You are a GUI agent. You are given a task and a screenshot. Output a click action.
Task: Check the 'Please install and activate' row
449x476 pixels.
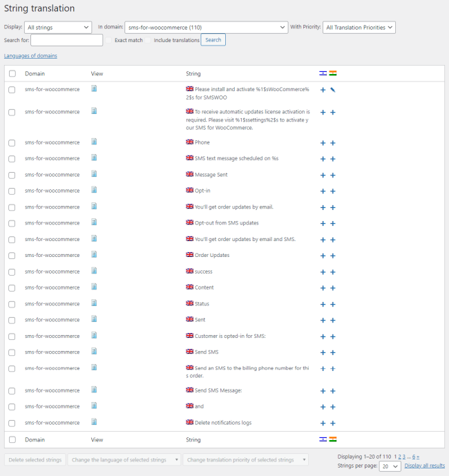pyautogui.click(x=12, y=90)
